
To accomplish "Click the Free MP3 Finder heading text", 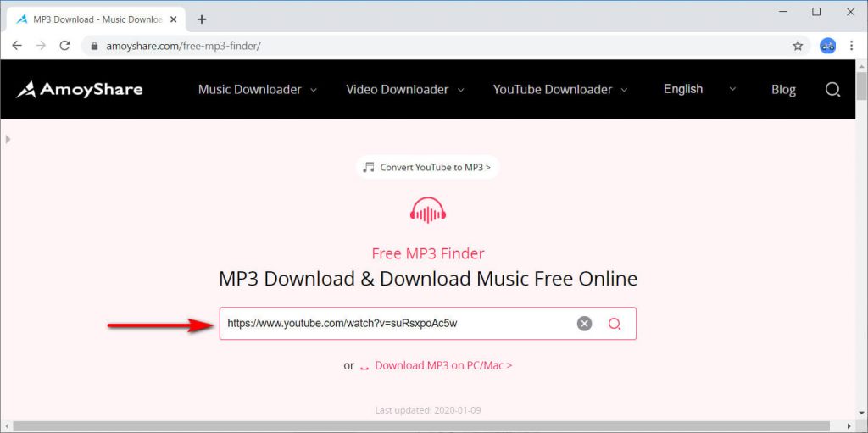I will click(428, 253).
